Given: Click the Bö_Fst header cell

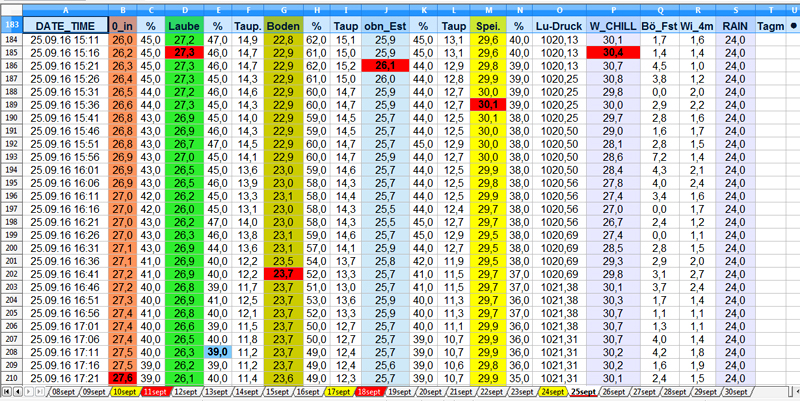Looking at the screenshot, I should (x=660, y=26).
